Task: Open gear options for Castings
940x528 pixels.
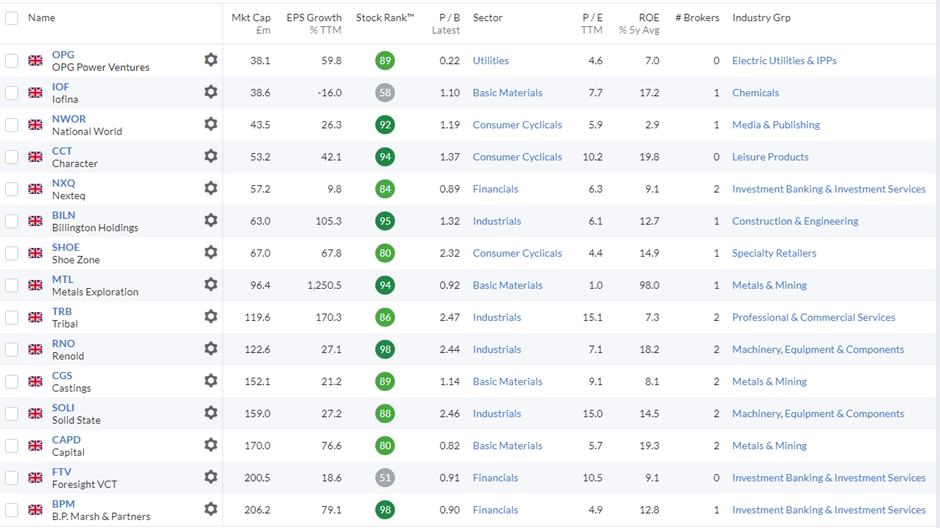Action: [210, 381]
